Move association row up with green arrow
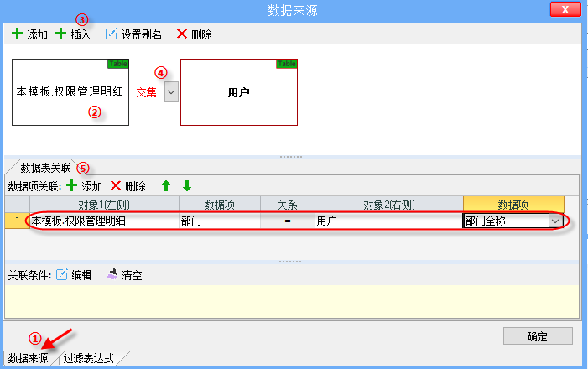 click(x=166, y=185)
